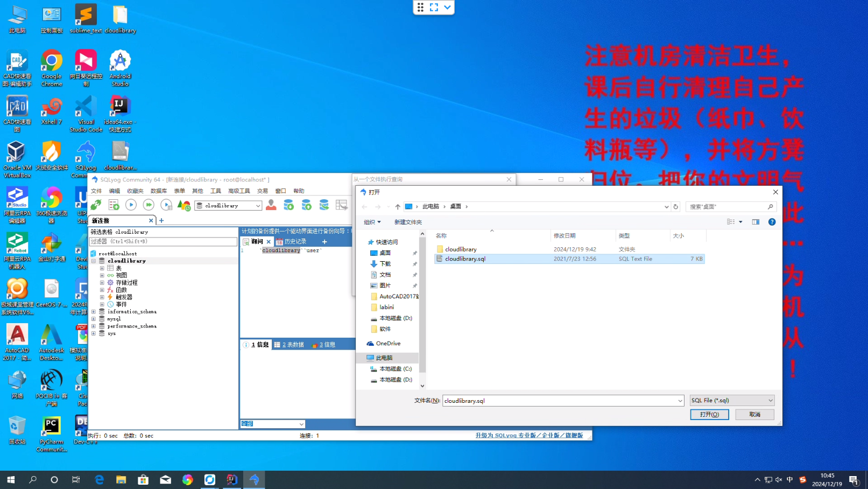868x489 pixels.
Task: Click the database sync arrow icon
Action: point(324,205)
